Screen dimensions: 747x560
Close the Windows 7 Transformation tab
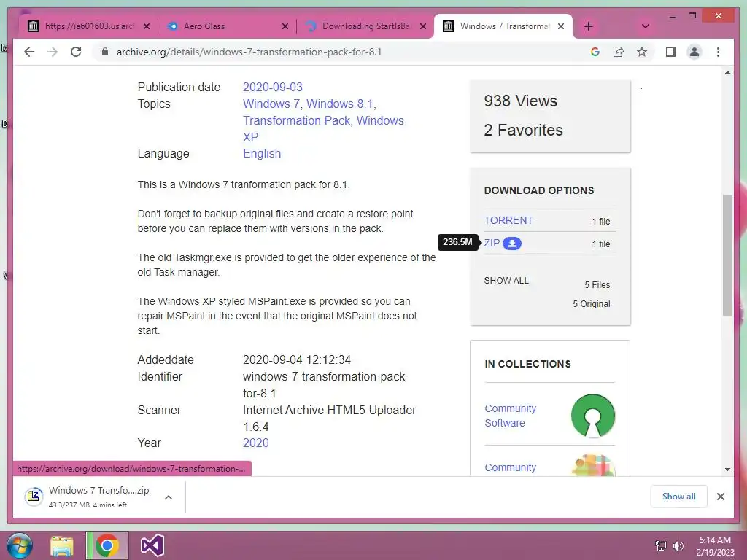click(561, 26)
